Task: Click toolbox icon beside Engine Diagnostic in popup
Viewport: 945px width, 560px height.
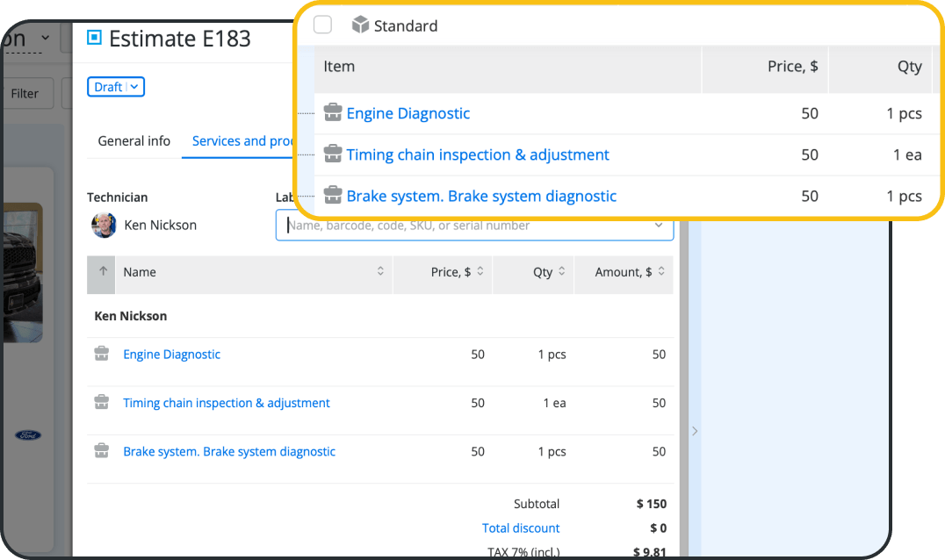Action: 333,113
